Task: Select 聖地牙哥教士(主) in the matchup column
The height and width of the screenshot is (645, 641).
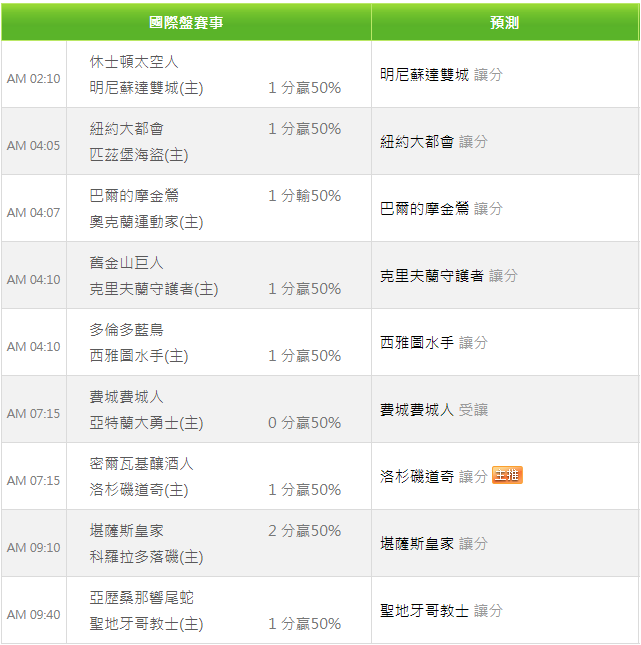Action: point(146,624)
